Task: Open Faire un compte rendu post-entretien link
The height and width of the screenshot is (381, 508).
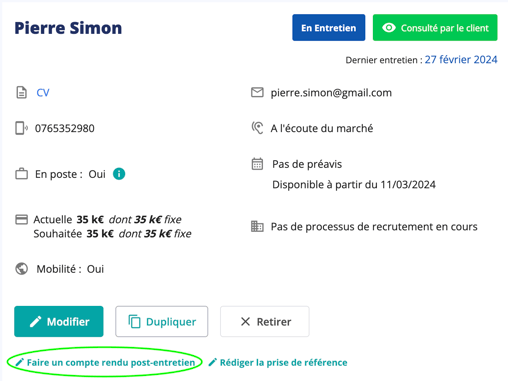Action: pos(105,362)
